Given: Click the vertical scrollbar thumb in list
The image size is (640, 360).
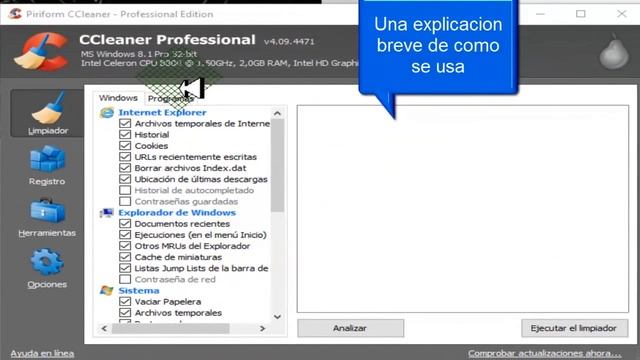Looking at the screenshot, I should coord(278,165).
